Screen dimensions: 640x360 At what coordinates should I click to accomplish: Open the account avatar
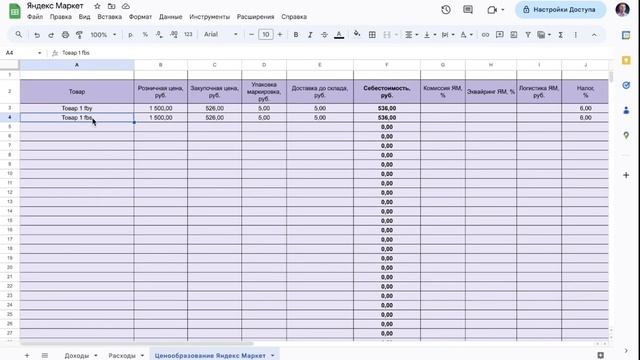[622, 9]
